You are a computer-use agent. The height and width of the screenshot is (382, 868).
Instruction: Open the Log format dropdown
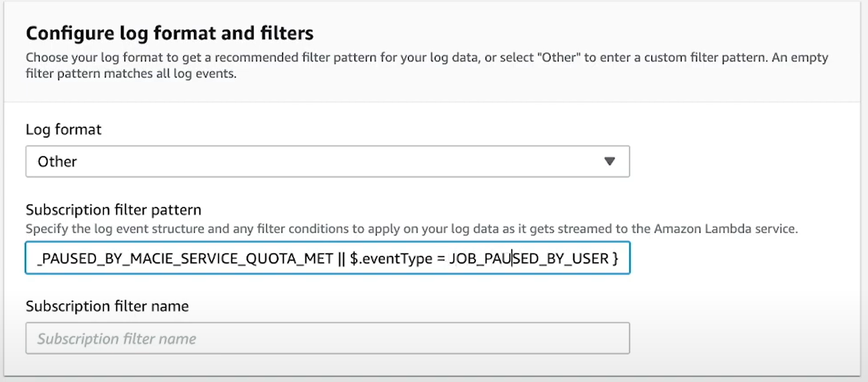tap(327, 162)
